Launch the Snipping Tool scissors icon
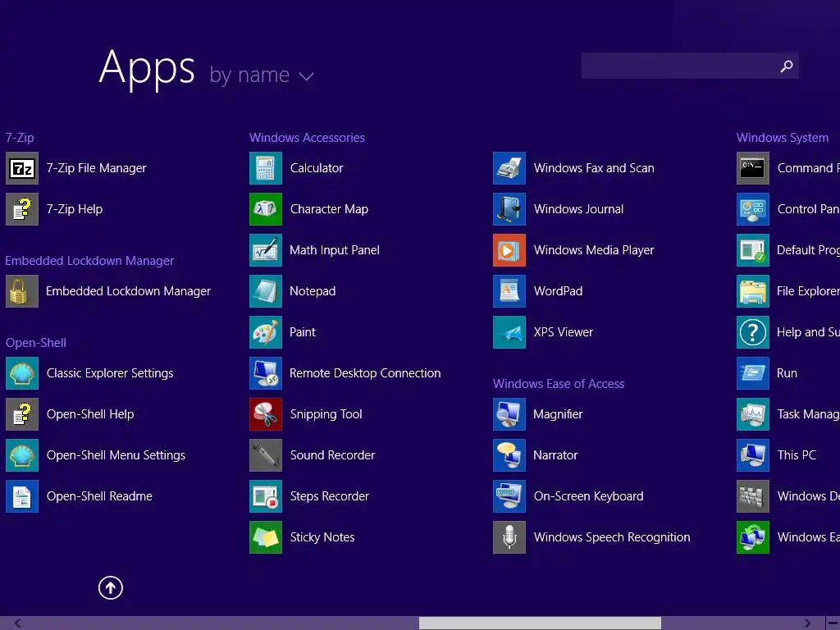The image size is (840, 630). tap(266, 414)
